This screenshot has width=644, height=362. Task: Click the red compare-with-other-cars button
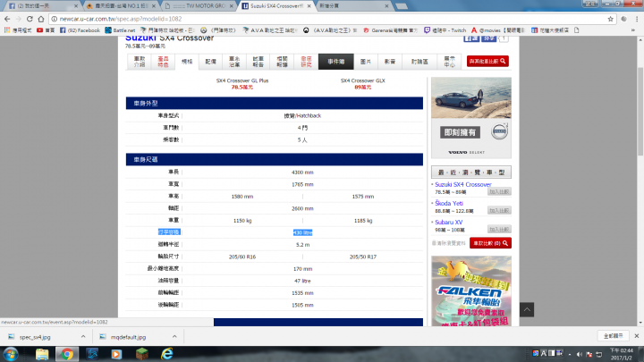(487, 61)
